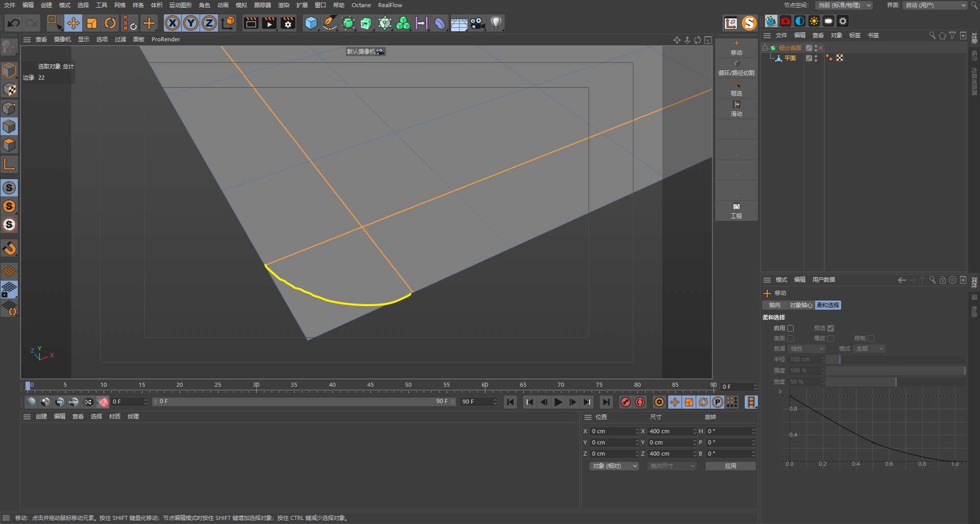The height and width of the screenshot is (524, 980).
Task: Switch to Polygons mode in left sidebar
Action: tap(9, 145)
